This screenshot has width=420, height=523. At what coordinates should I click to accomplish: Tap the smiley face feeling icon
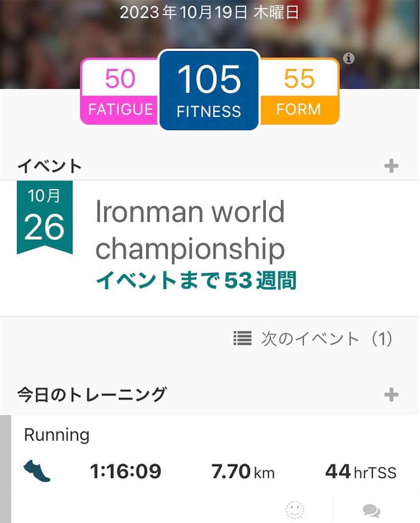point(295,510)
